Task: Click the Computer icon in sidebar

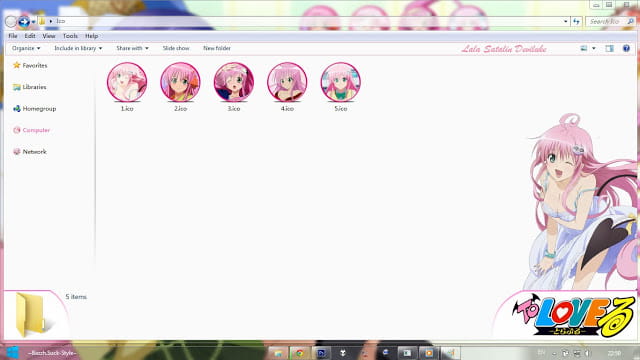Action: click(16, 130)
